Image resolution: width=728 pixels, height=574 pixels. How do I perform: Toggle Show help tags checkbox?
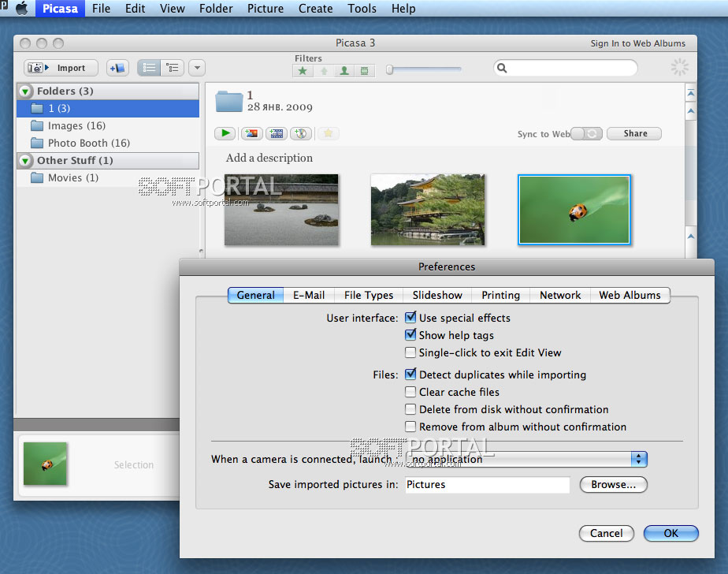[x=410, y=334]
